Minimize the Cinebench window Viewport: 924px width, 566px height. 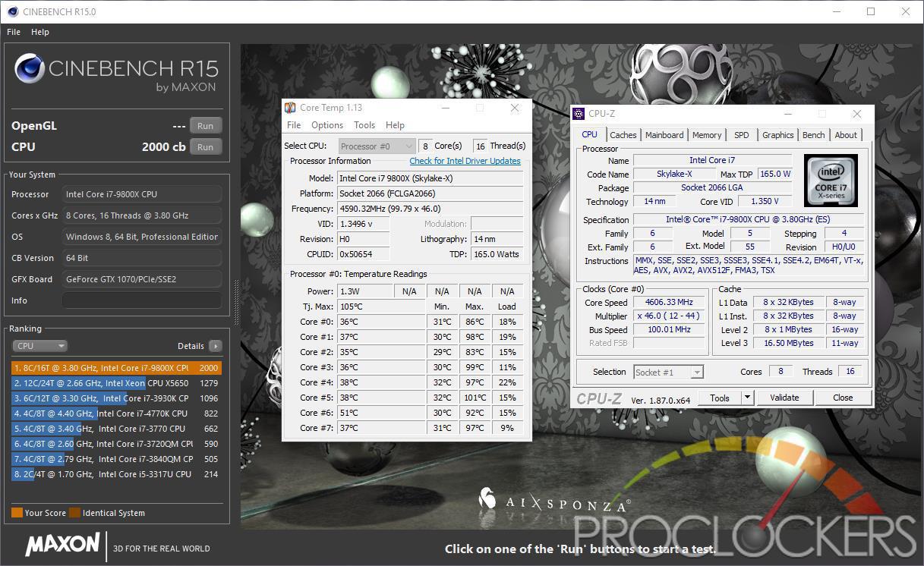(x=836, y=11)
